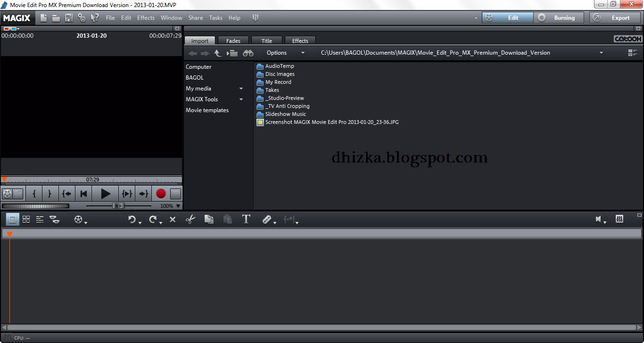The height and width of the screenshot is (343, 644).
Task: Select Movie templates in sidebar
Action: 207,110
